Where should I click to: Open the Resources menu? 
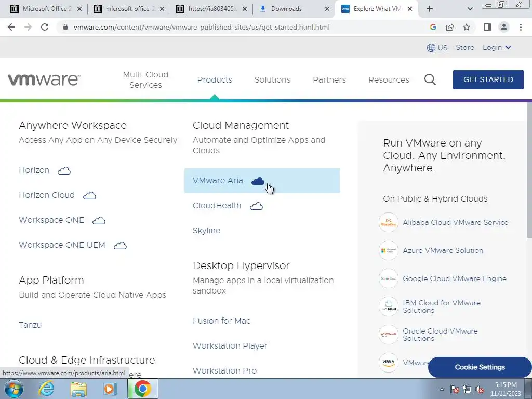[x=389, y=79]
